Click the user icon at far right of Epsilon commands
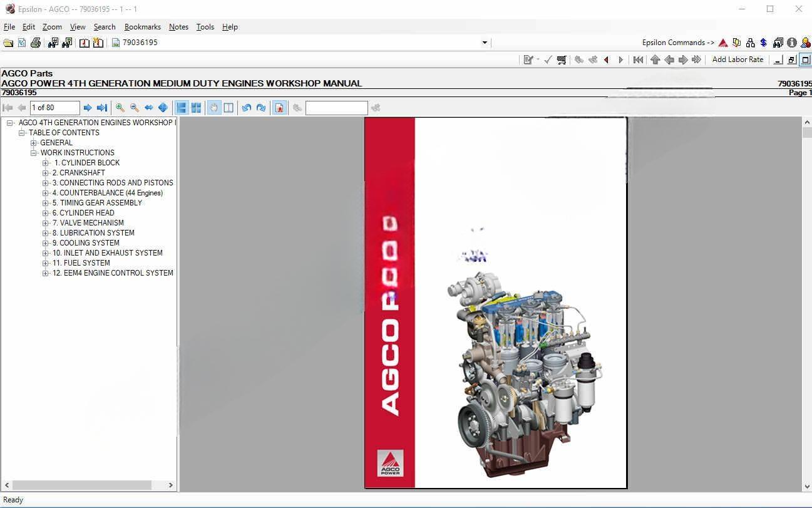Screen dimensions: 812x508 coord(806,43)
